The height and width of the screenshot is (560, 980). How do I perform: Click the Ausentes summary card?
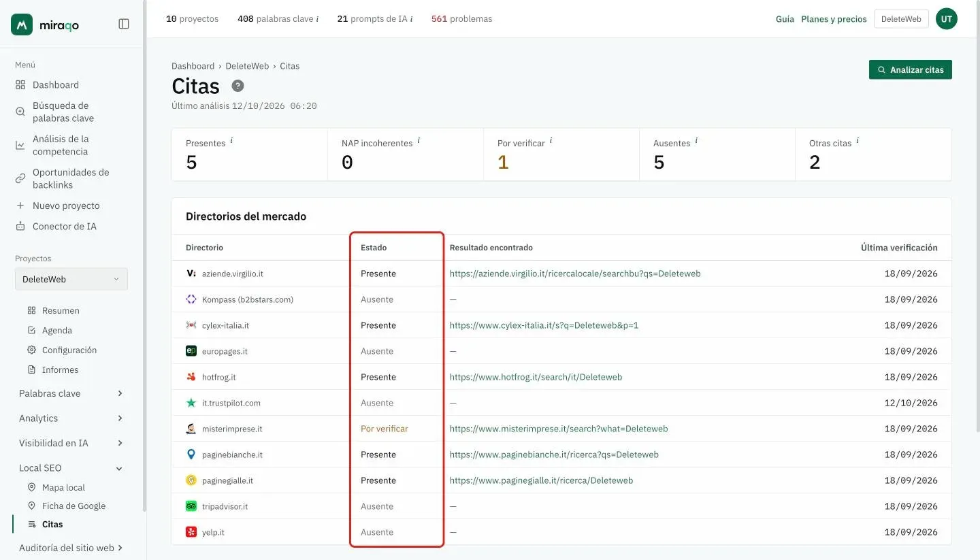click(x=717, y=154)
